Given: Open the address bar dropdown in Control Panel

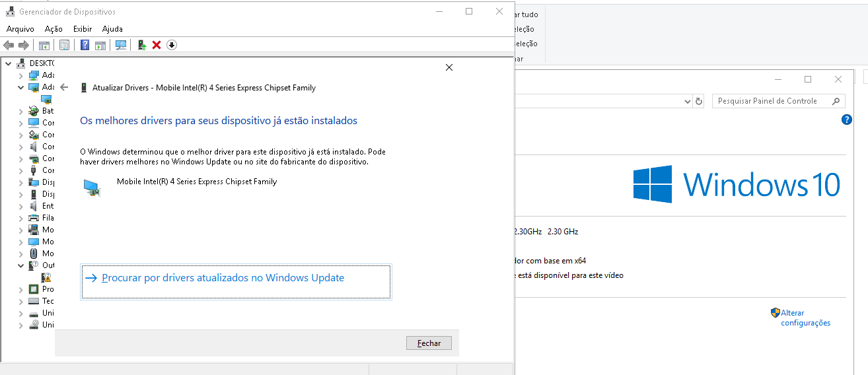Looking at the screenshot, I should [x=687, y=102].
